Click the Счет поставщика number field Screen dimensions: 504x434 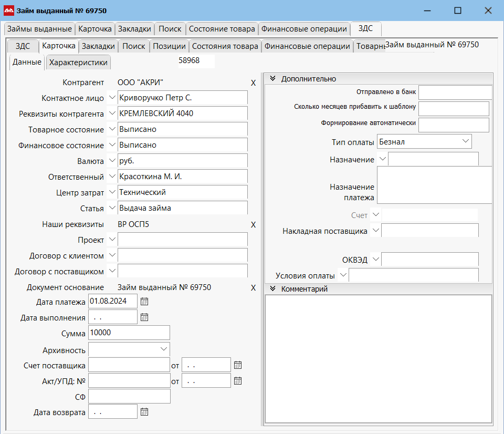coord(129,365)
